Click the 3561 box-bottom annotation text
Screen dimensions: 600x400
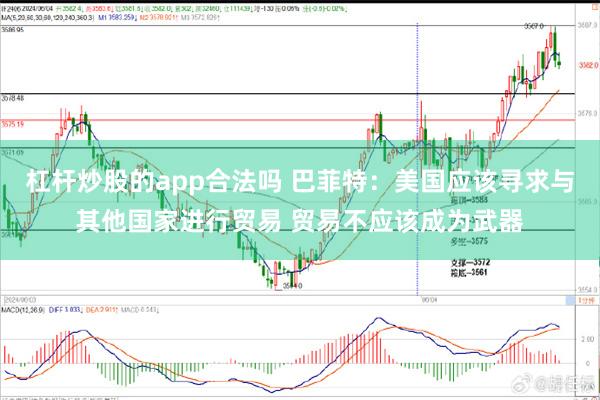469,273
